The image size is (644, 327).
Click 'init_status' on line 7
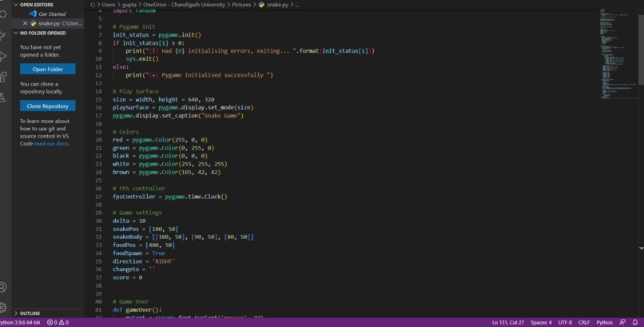click(x=130, y=35)
